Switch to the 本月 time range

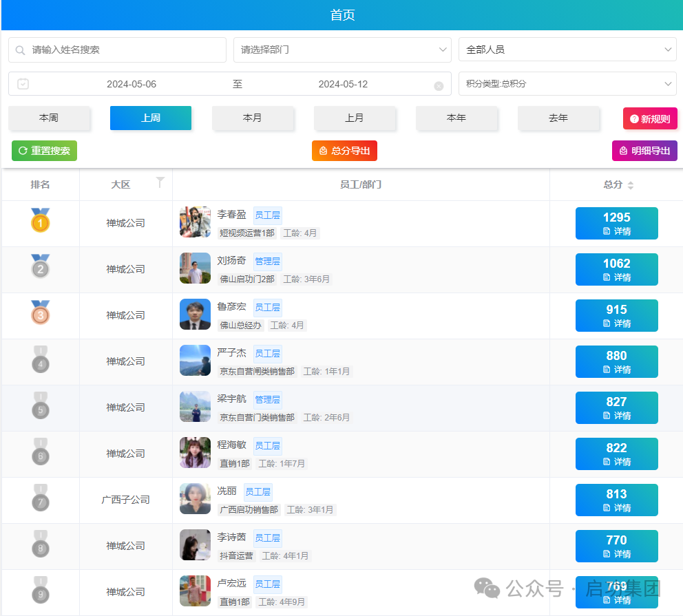[253, 118]
